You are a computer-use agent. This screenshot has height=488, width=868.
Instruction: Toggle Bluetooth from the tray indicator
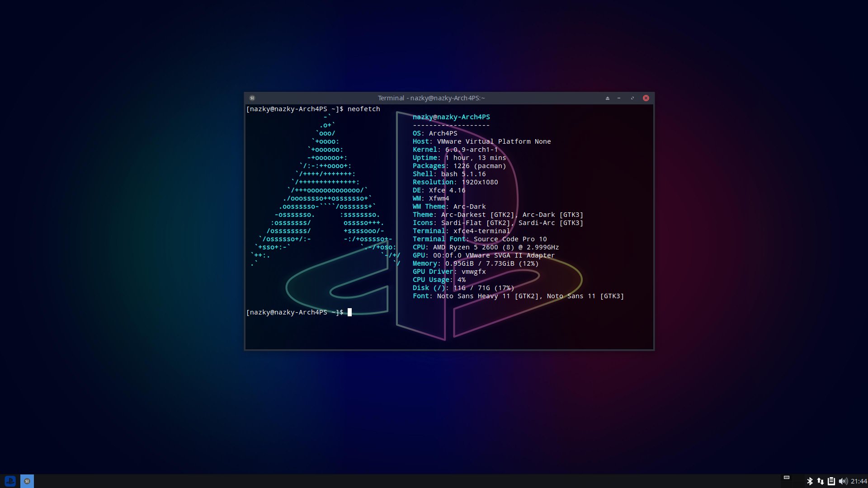(x=810, y=481)
